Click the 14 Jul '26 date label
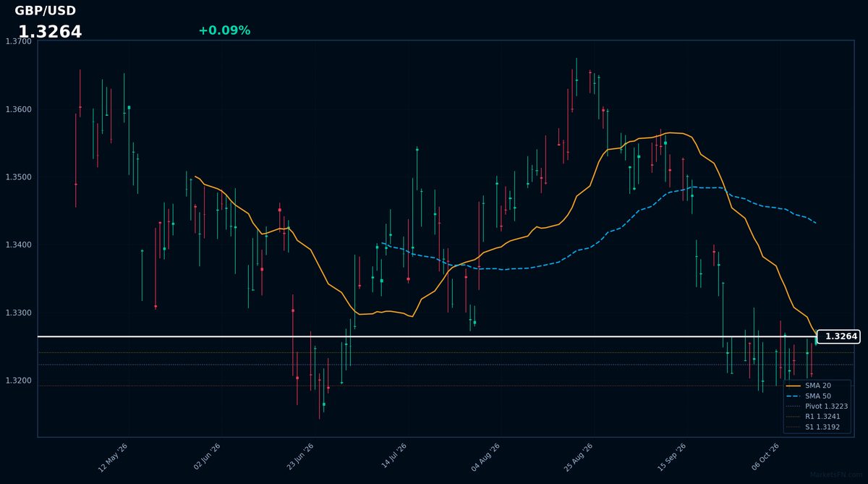868x484 pixels. pos(393,457)
